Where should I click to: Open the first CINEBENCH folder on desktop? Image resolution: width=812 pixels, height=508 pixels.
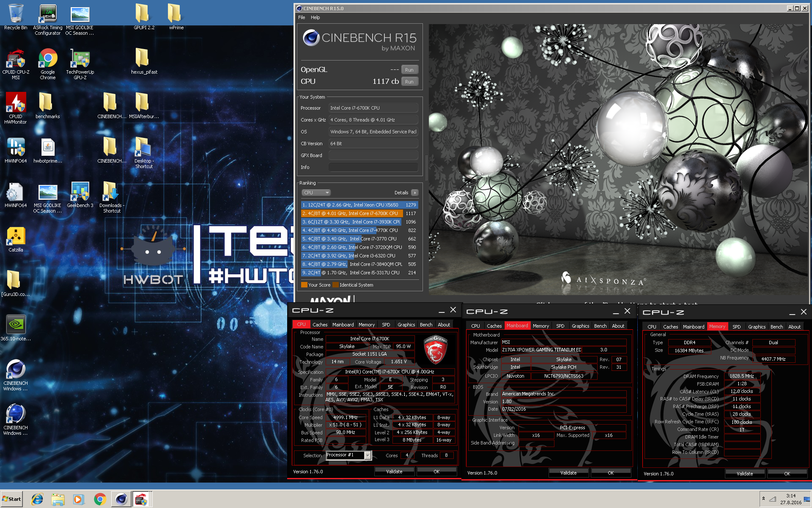pyautogui.click(x=112, y=106)
